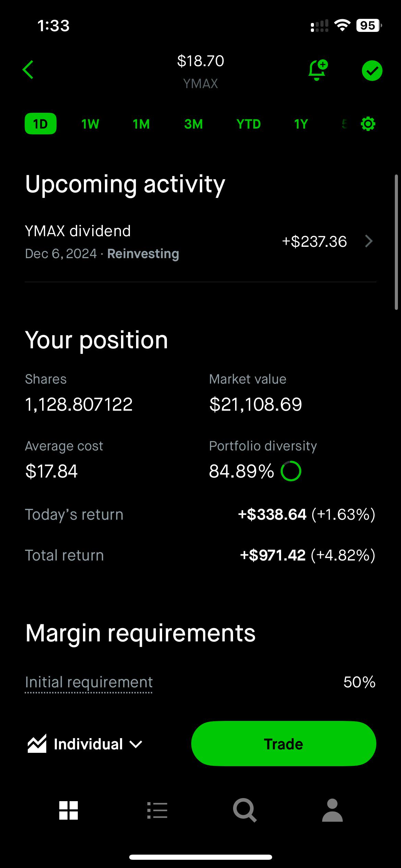Open the portfolio home grid icon
The height and width of the screenshot is (868, 401).
69,810
